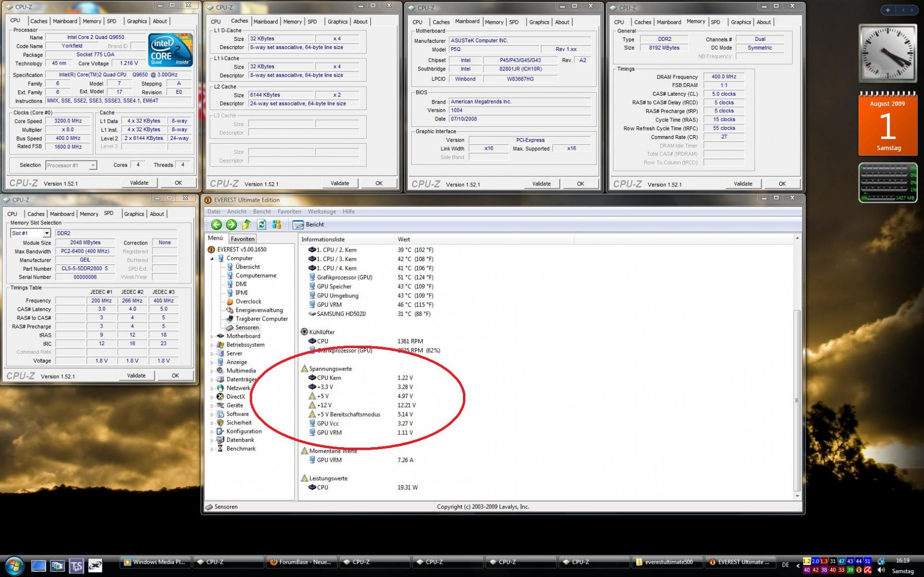Open About tab in the CPU-Z Memory window
The image size is (924, 577).
click(764, 22)
